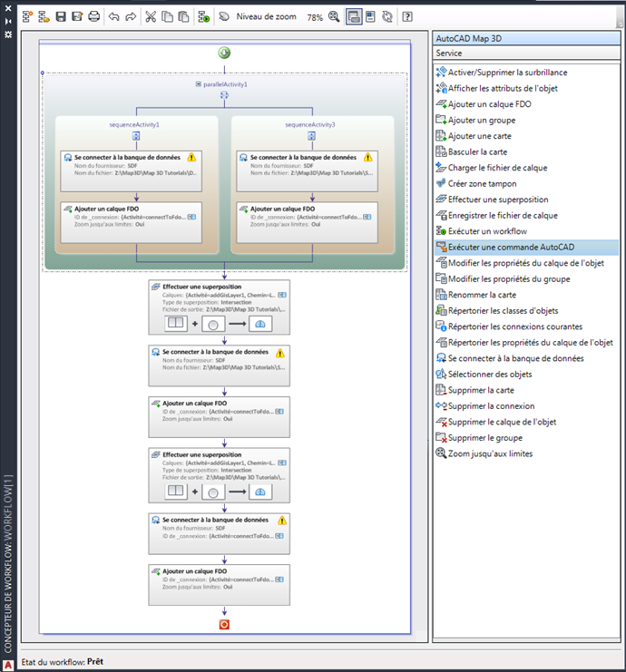This screenshot has height=672, width=626.
Task: Click output result box in first superposition
Action: click(x=260, y=324)
